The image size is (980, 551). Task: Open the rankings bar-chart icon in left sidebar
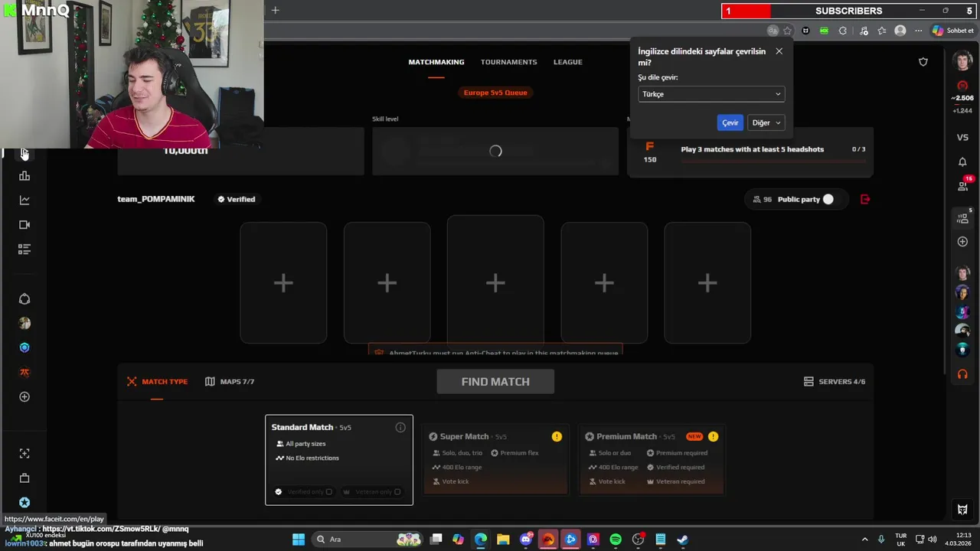click(24, 176)
